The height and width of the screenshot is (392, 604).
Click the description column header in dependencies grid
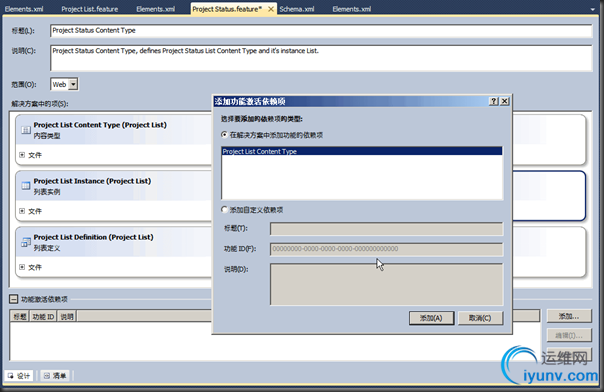point(67,317)
